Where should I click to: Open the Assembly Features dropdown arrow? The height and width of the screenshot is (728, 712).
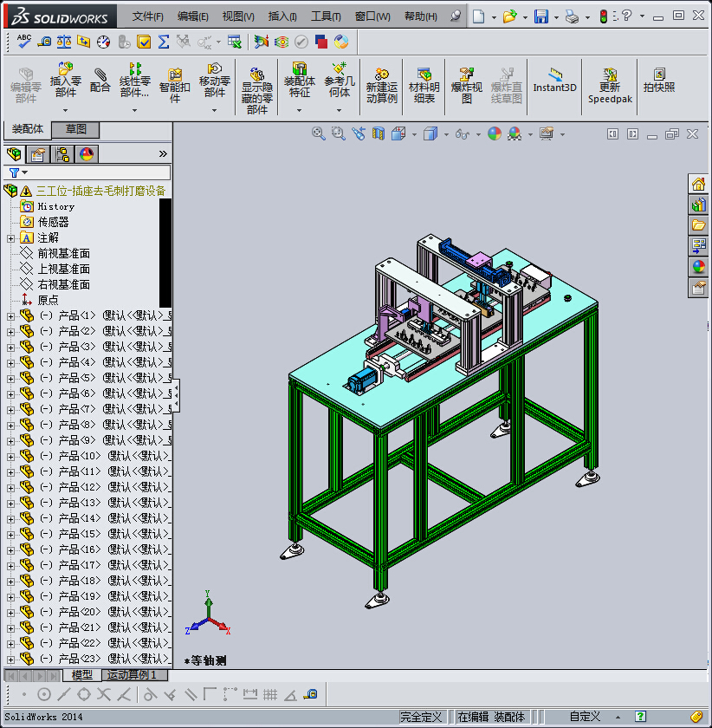pyautogui.click(x=300, y=111)
